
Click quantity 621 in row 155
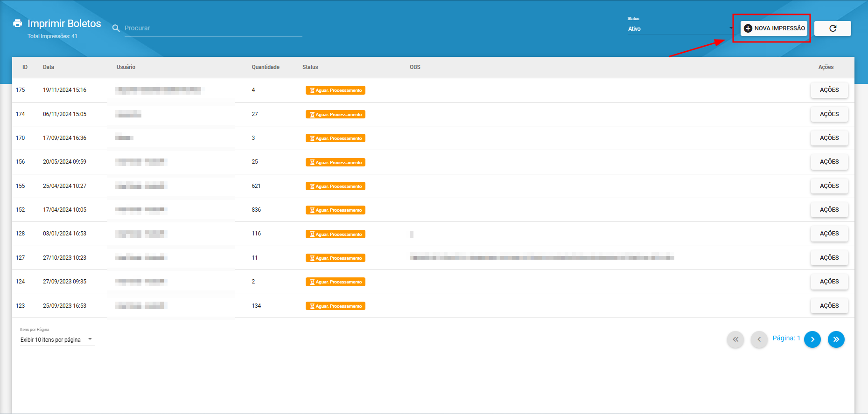pyautogui.click(x=256, y=186)
